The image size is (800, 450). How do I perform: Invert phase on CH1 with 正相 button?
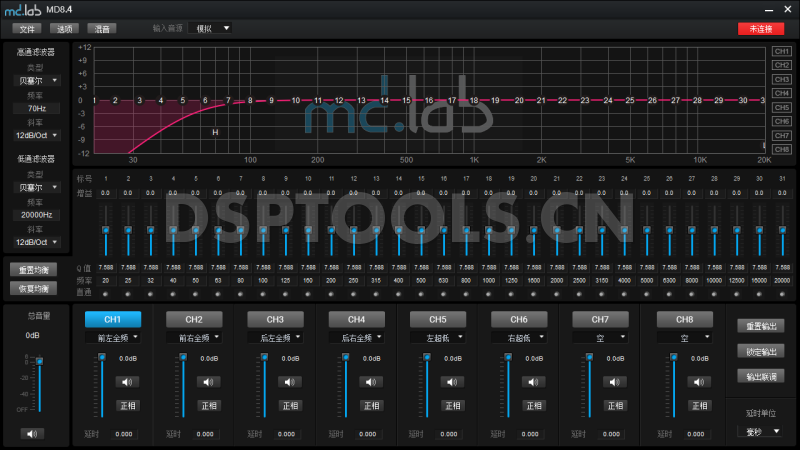click(128, 406)
